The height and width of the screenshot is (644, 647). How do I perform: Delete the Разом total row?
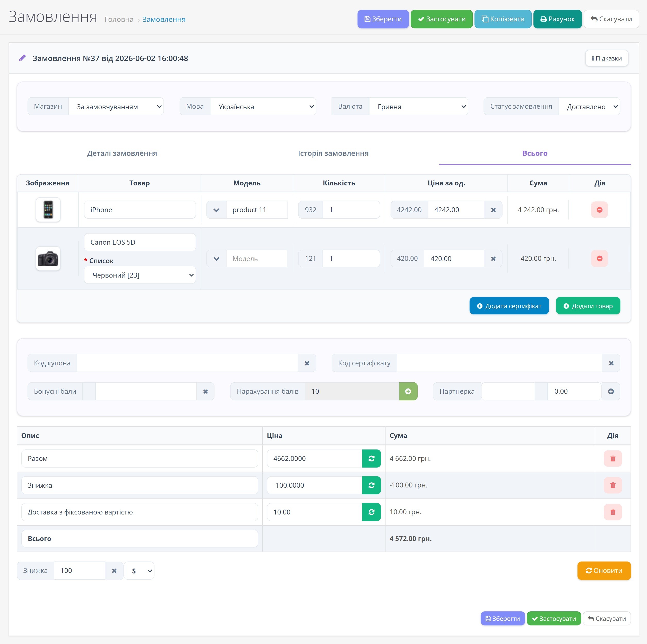613,458
